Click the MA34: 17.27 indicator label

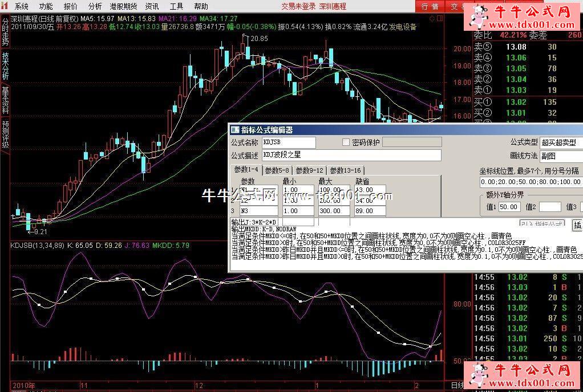click(x=218, y=19)
